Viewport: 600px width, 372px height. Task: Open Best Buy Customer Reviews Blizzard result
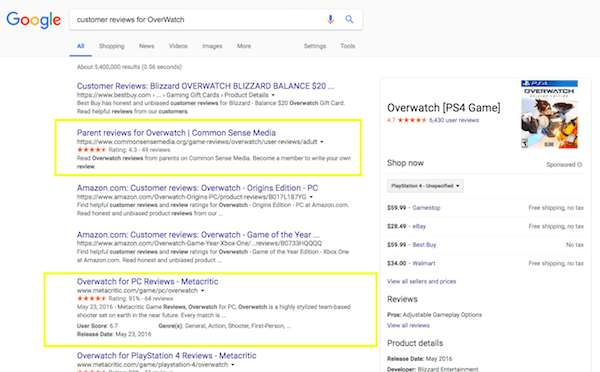(205, 86)
